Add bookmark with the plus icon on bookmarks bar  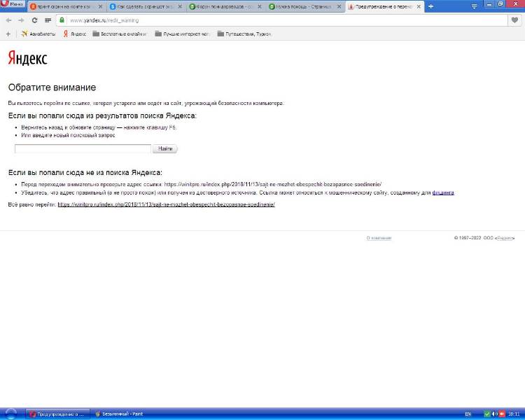tap(8, 34)
